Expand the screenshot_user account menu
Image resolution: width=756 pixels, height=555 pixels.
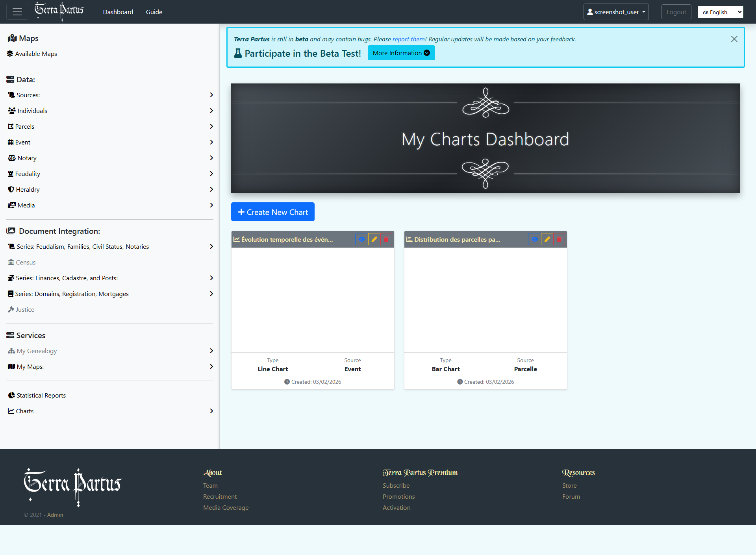[x=616, y=12]
